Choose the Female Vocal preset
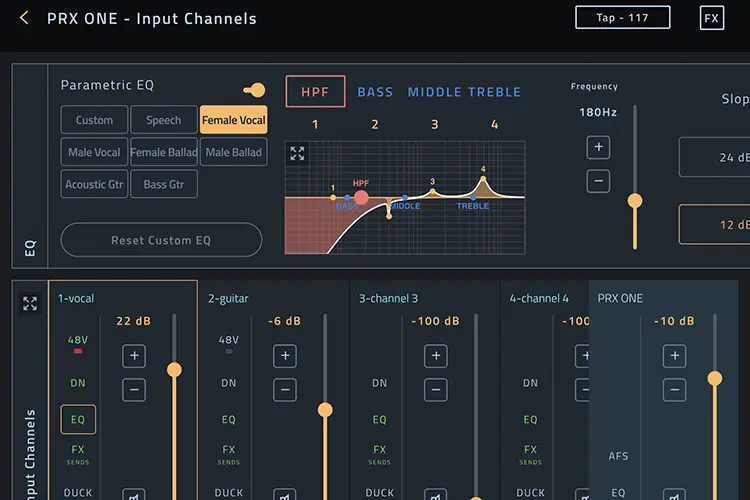 233,120
